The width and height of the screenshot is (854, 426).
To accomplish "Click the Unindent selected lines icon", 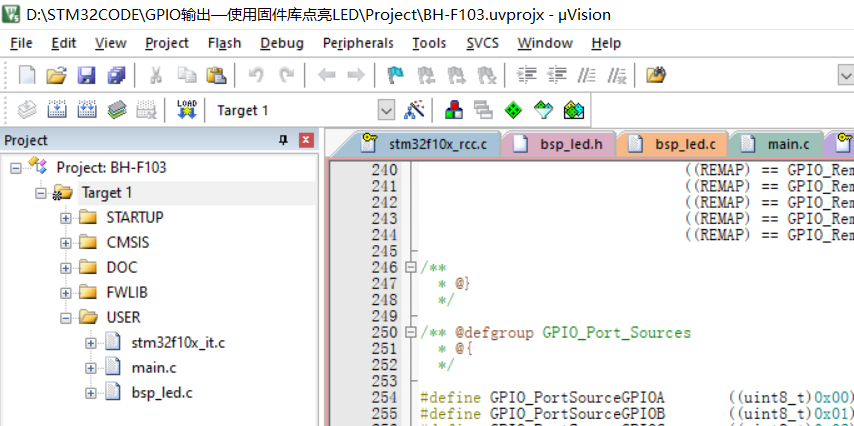I will click(x=557, y=75).
